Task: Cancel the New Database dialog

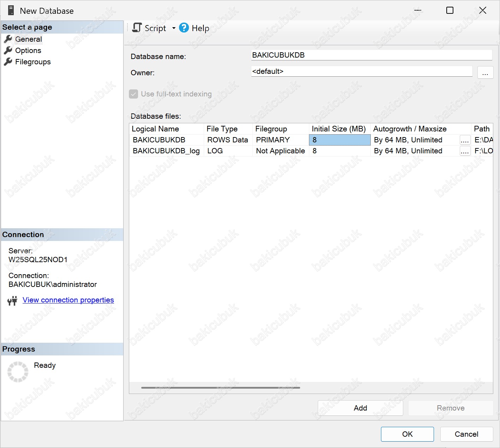Action: point(466,434)
